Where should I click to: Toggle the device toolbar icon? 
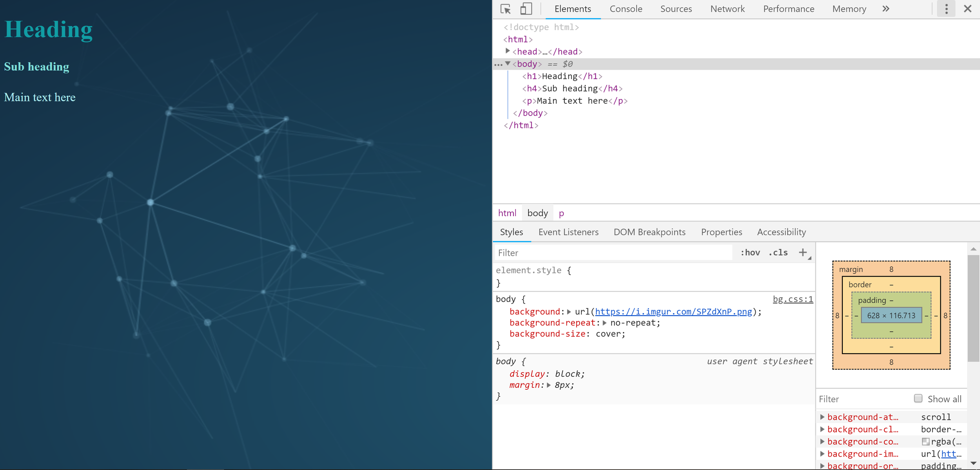point(526,9)
